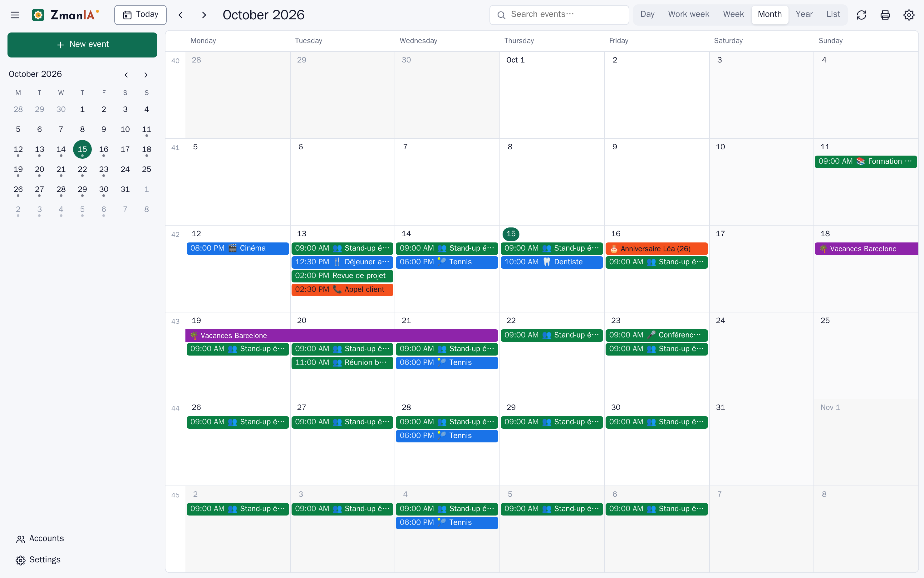Select day 22 in mini calendar
924x578 pixels.
[82, 169]
